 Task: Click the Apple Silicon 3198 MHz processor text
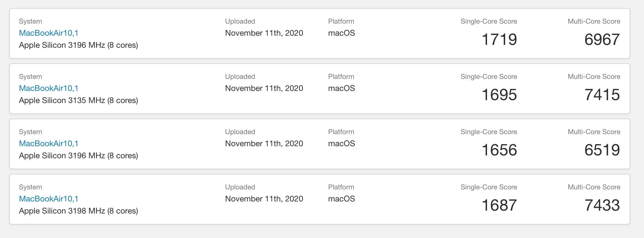78,211
